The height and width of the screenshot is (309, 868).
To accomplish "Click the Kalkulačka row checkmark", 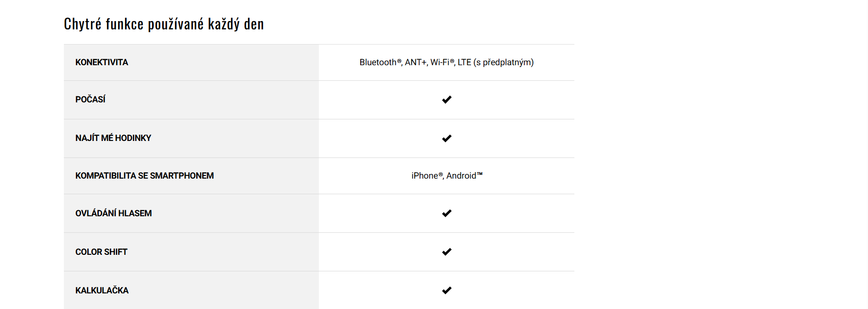I will 447,290.
